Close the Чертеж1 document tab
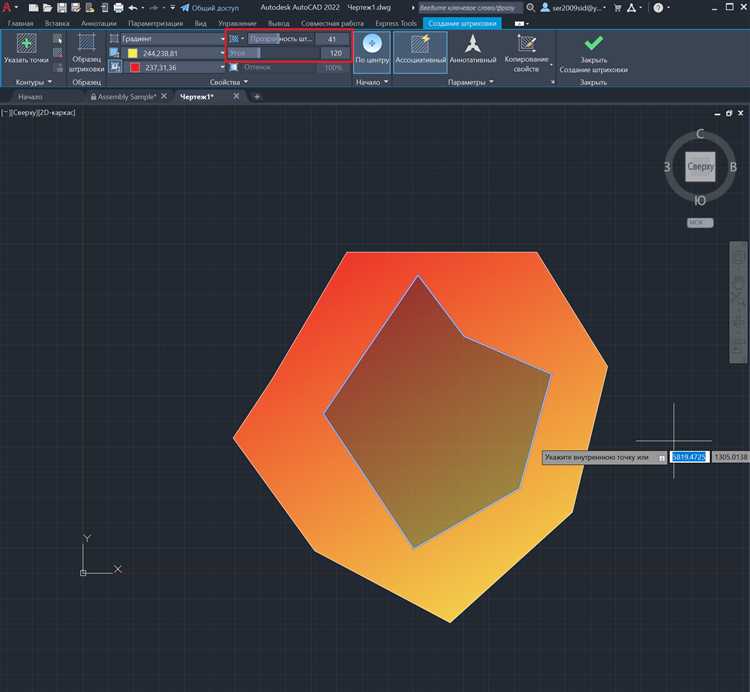 tap(236, 96)
